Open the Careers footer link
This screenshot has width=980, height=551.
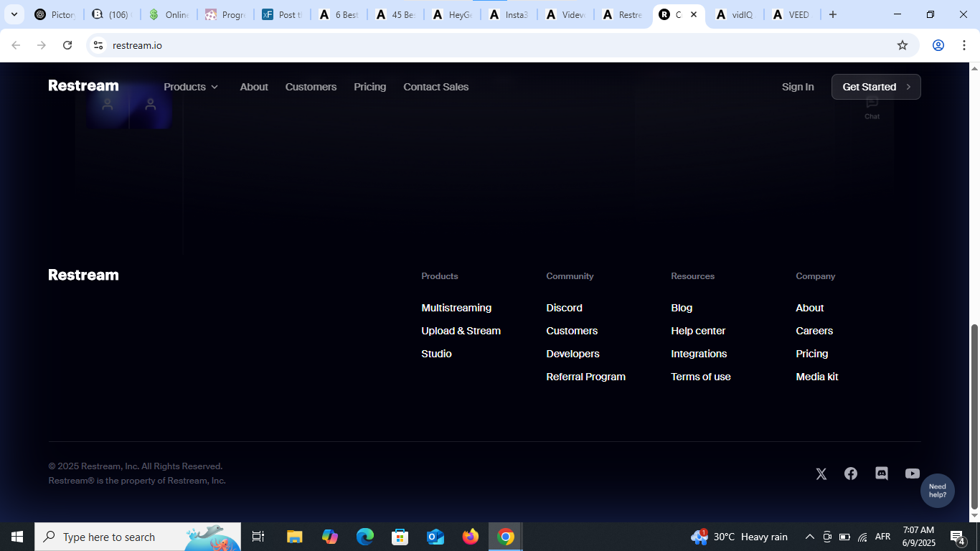[814, 331]
